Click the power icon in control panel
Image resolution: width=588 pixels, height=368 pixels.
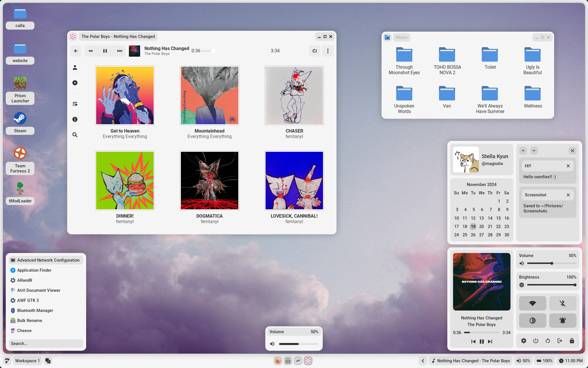click(x=535, y=341)
